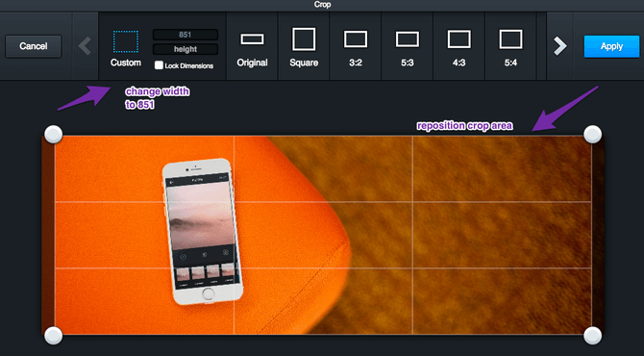Enable the Lock Dimensions checkbox
This screenshot has height=356, width=644.
point(159,65)
